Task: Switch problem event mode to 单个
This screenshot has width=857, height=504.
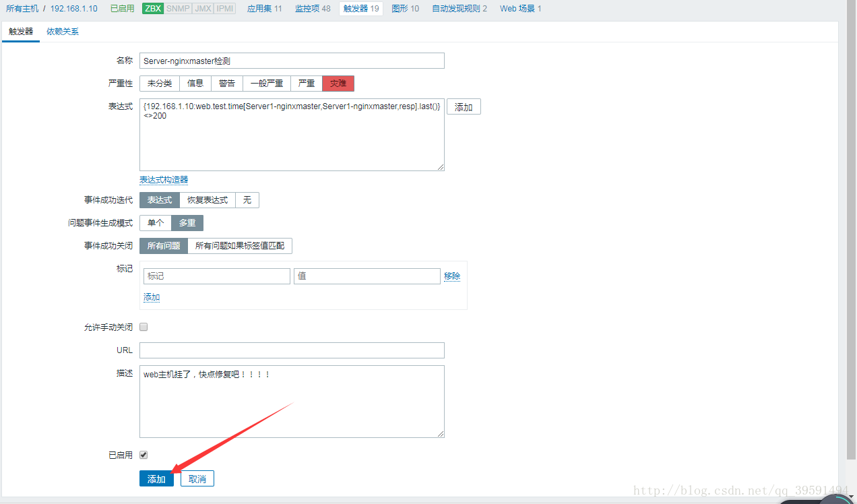Action: (x=154, y=222)
